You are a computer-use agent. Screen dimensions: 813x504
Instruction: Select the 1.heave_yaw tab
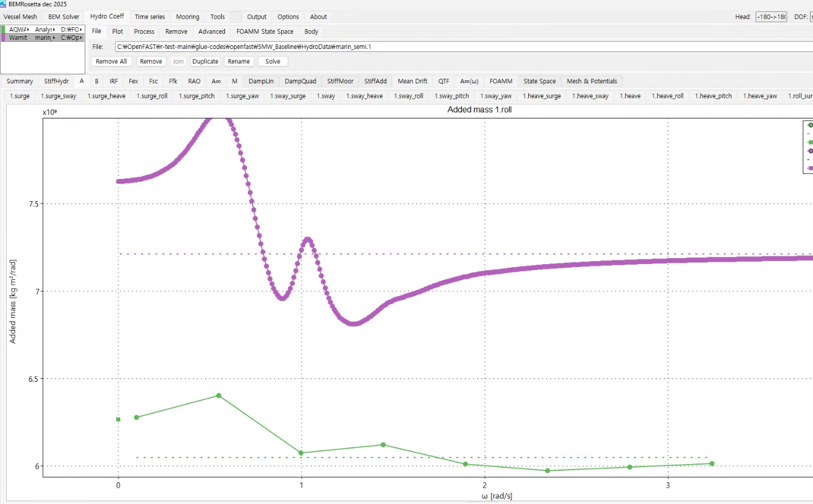click(x=760, y=95)
